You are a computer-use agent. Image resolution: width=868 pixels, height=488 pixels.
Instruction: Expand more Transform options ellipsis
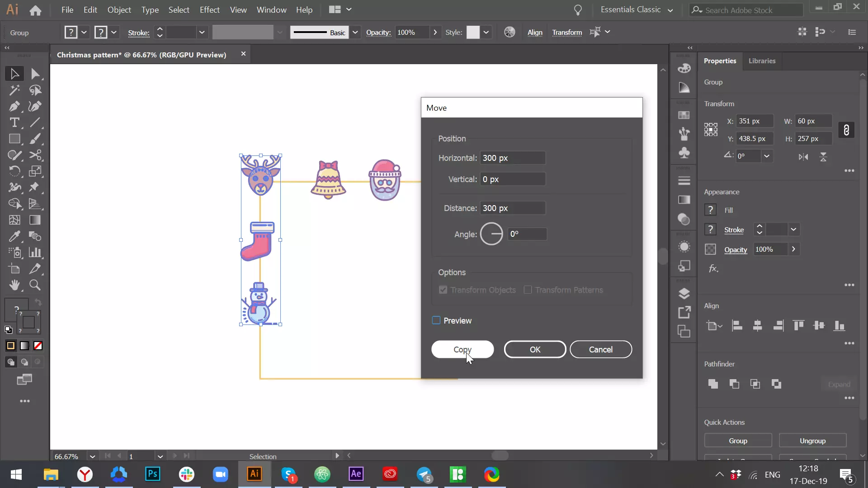(849, 171)
